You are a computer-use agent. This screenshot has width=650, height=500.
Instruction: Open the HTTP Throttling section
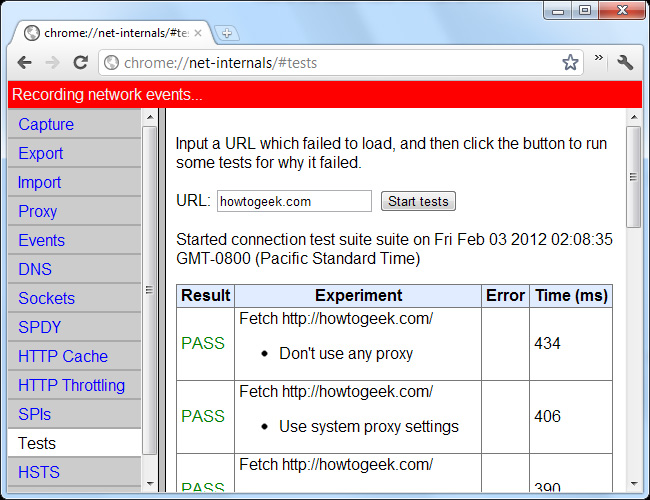[74, 386]
